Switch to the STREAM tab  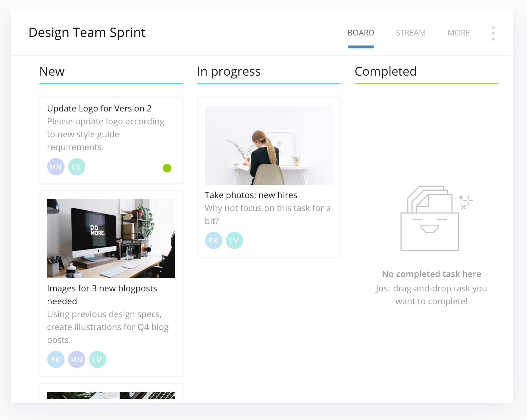pos(411,33)
